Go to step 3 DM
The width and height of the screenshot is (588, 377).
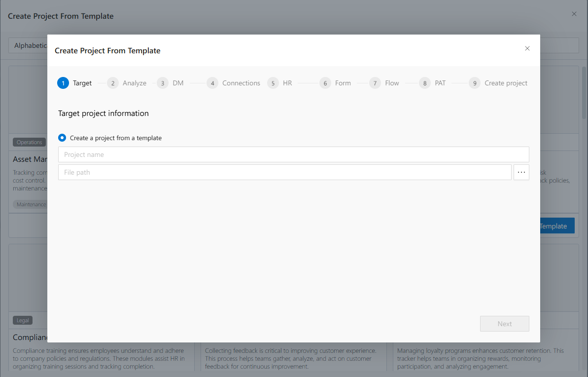[170, 83]
